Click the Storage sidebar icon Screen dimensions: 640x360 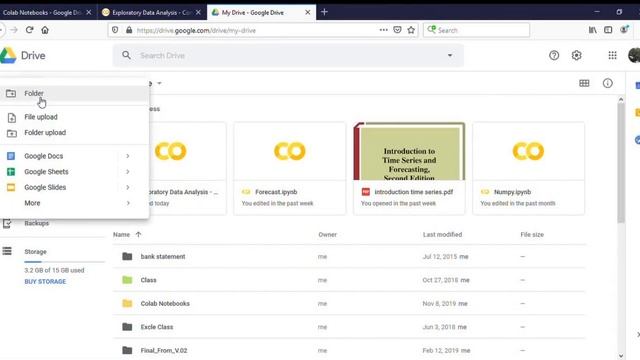(x=7, y=251)
